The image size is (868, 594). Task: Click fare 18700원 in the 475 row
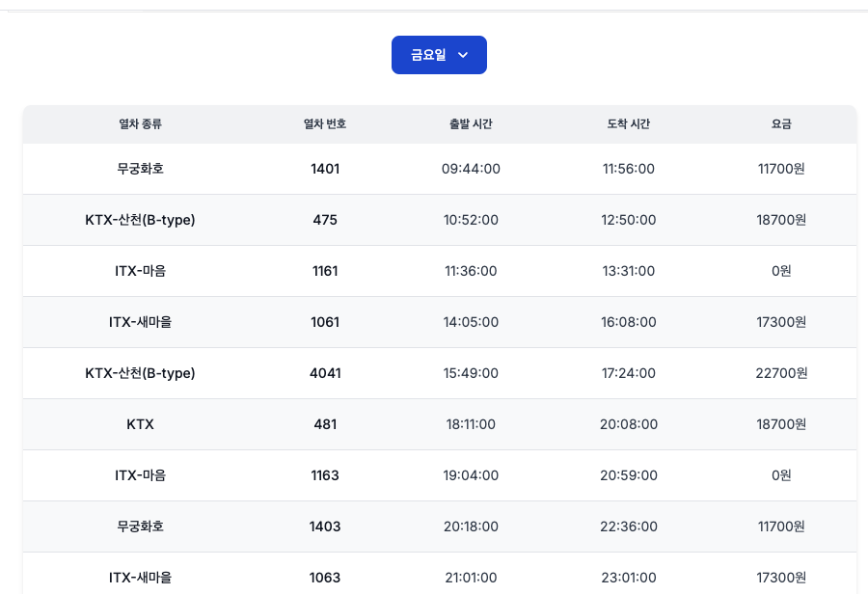[x=781, y=220]
